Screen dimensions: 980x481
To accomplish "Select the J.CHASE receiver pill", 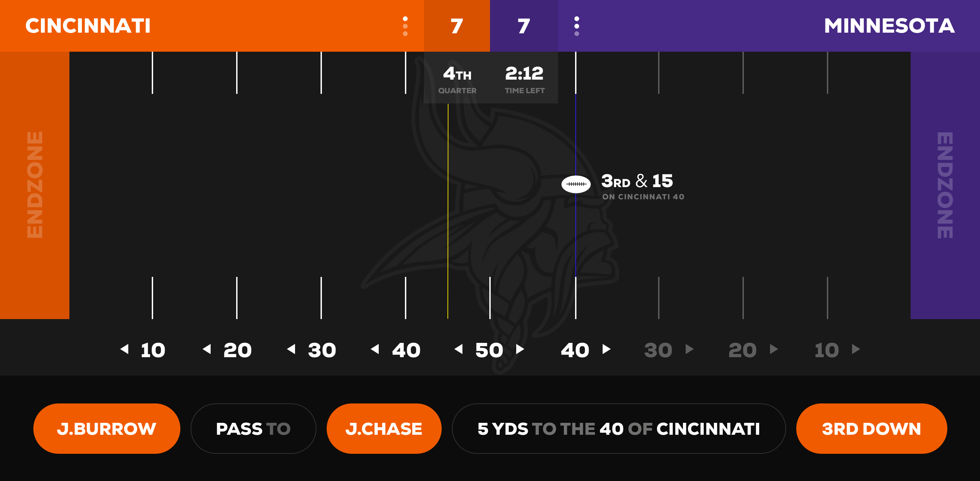I will [x=383, y=429].
